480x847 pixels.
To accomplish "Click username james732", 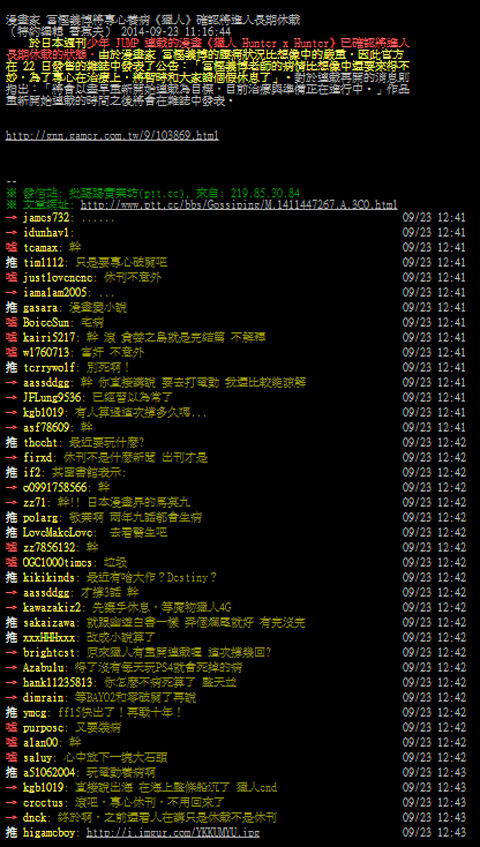I will pyautogui.click(x=47, y=218).
